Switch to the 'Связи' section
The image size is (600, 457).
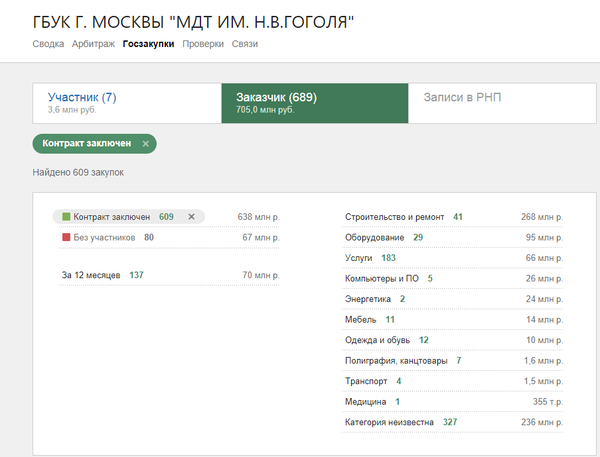tap(245, 45)
